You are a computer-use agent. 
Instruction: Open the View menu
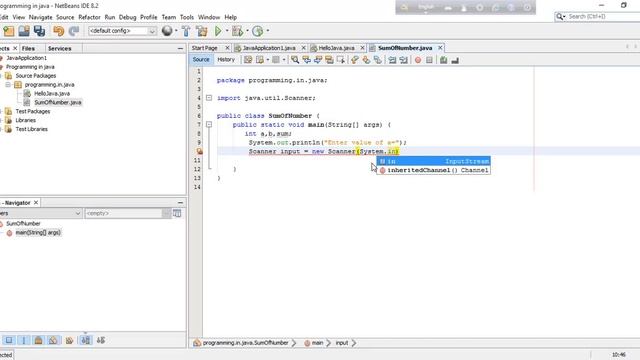(19, 17)
